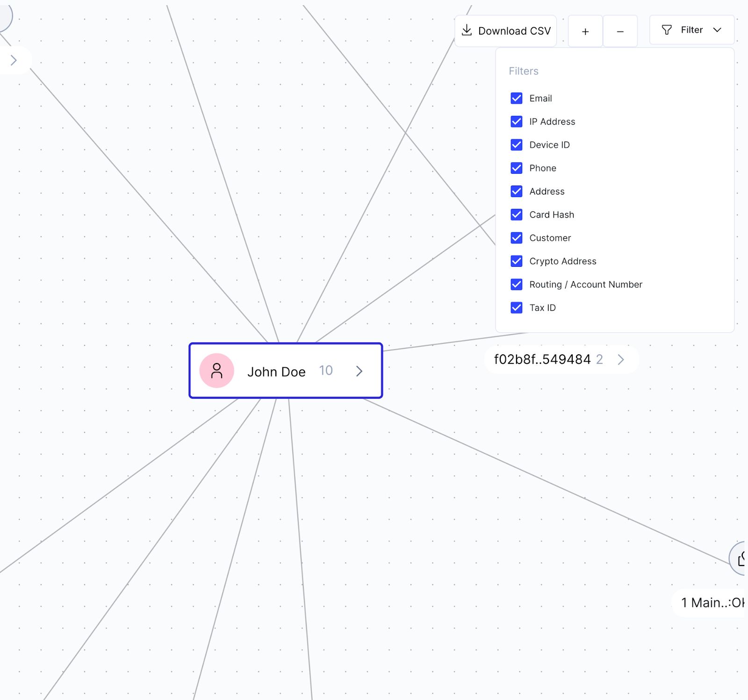Uncheck the Customer filter checkbox

tap(517, 238)
